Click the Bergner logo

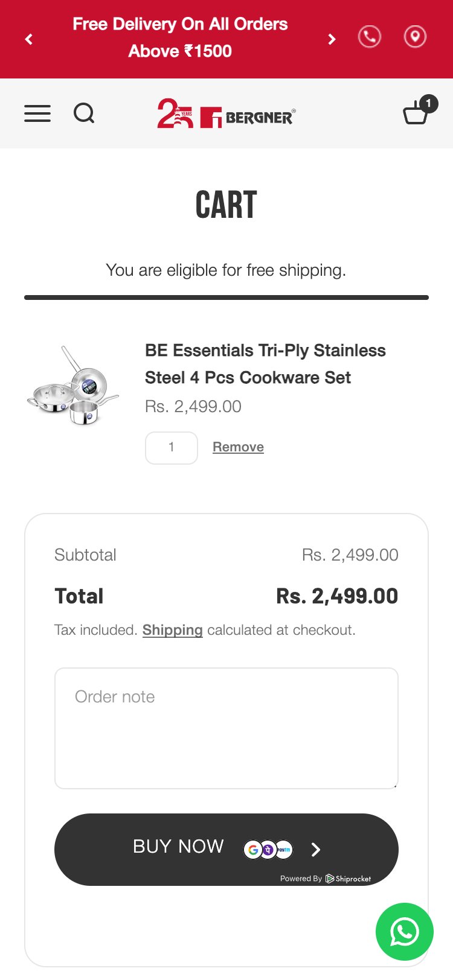tap(225, 115)
